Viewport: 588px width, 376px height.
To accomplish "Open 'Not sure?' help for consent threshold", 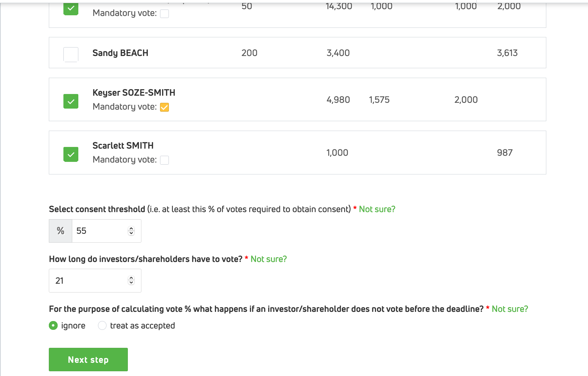I will point(377,209).
